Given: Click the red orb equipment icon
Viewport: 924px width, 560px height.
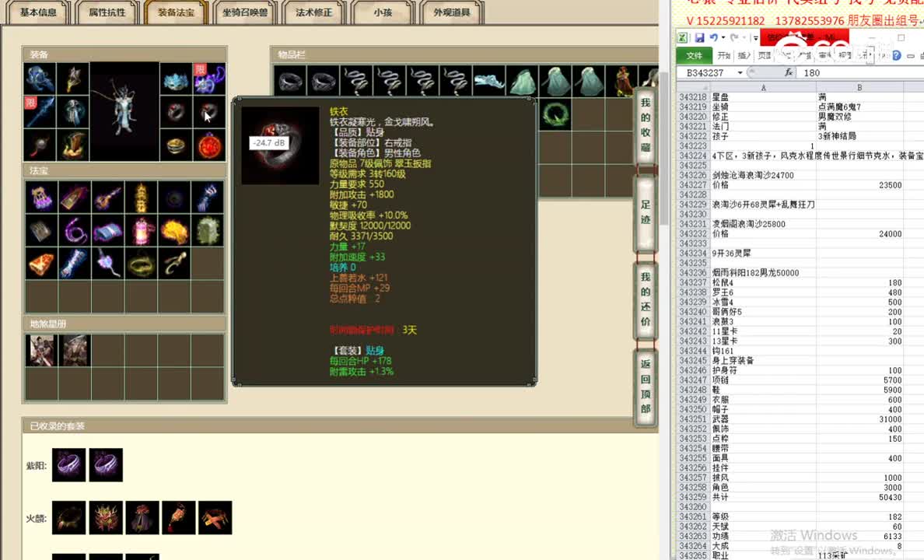Looking at the screenshot, I should coord(209,145).
